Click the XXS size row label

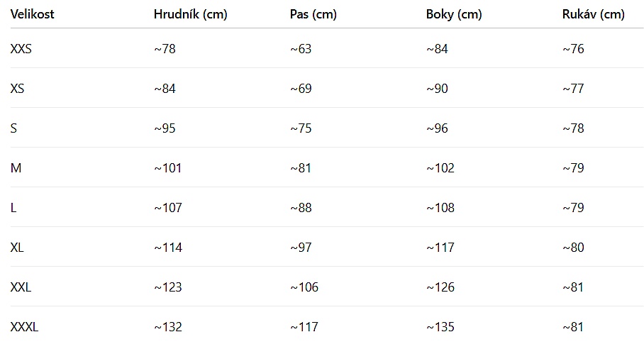click(21, 49)
